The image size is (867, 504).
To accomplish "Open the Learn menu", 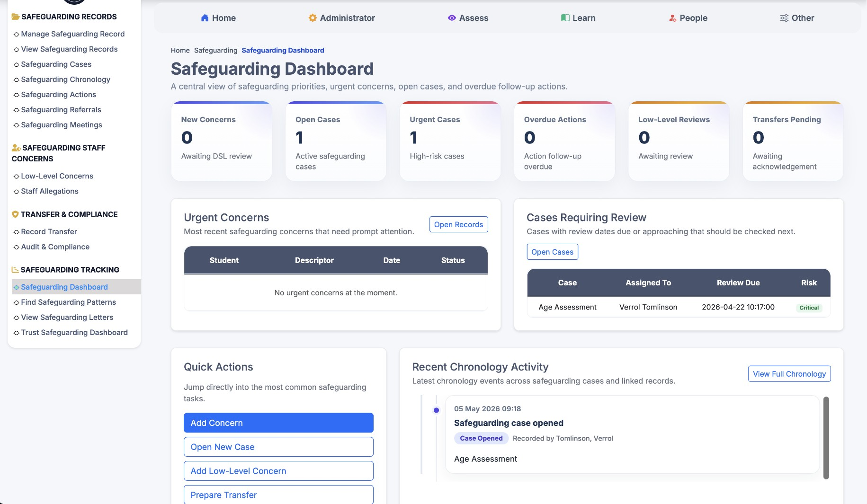I will (578, 18).
